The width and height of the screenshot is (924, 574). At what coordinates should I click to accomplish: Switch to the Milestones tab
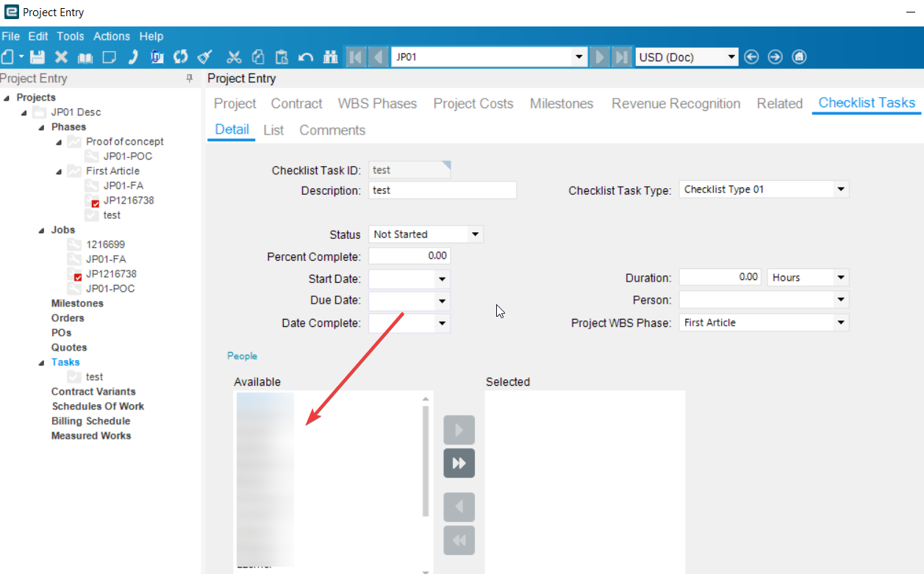pos(562,104)
